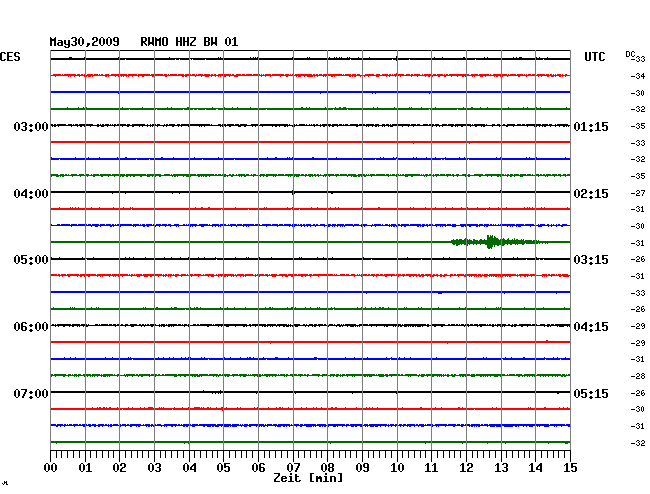Click minute tick label 02
Viewport: 650px width, 494px height.
pos(119,467)
